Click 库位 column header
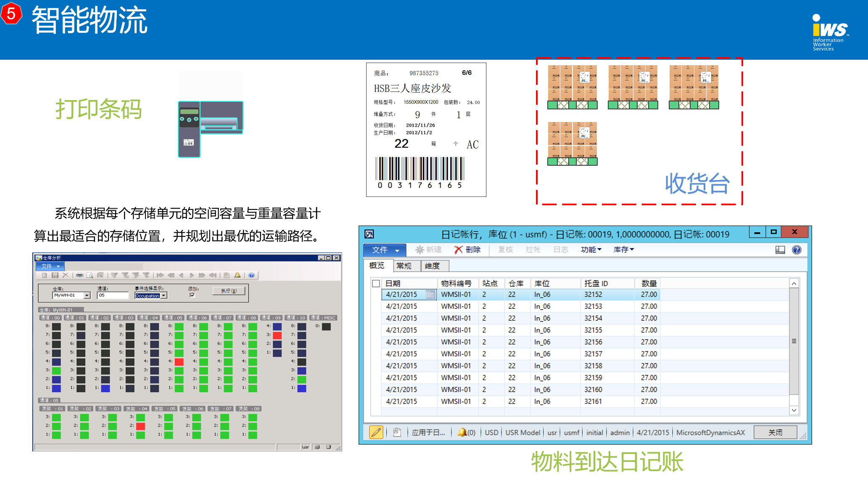 [555, 284]
